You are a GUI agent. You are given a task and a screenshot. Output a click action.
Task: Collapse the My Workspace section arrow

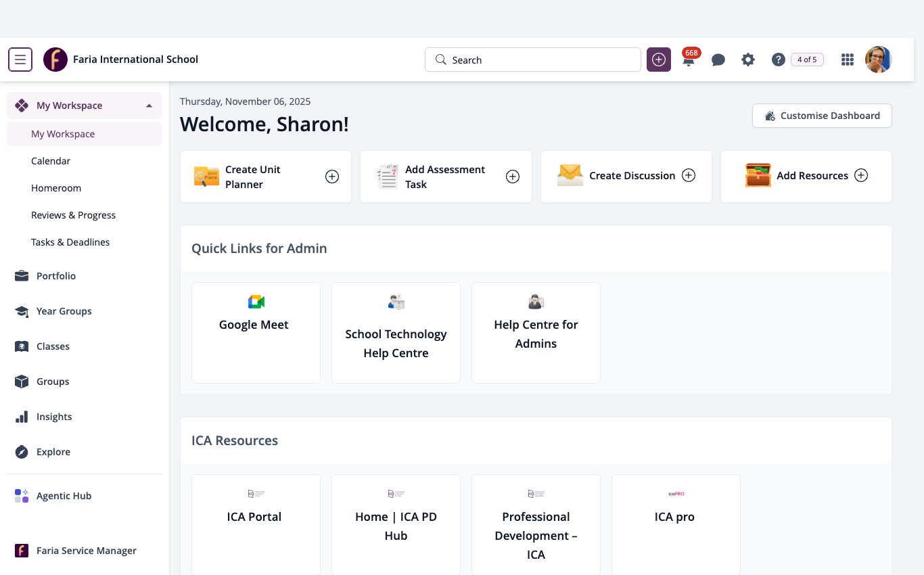point(149,106)
